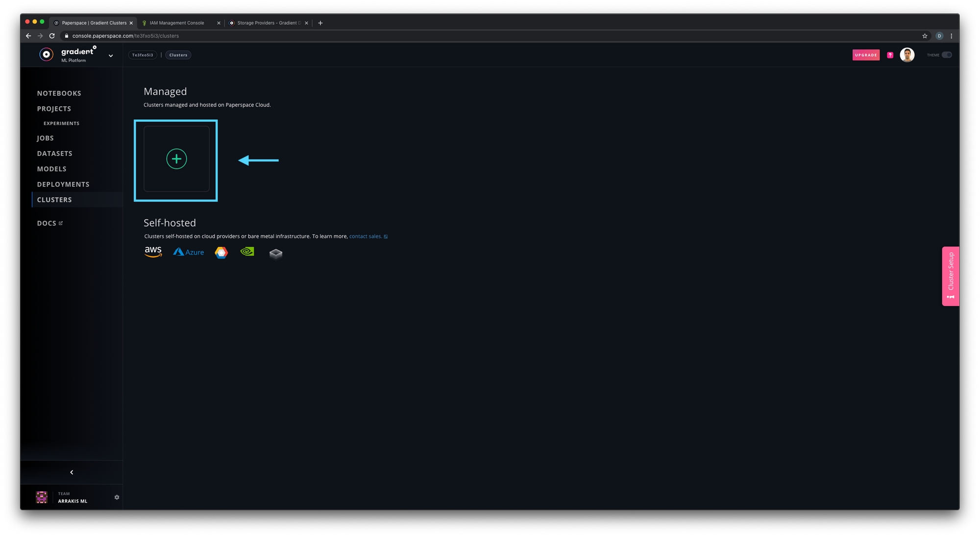This screenshot has width=980, height=537.
Task: Open the Notebooks sidebar section
Action: pyautogui.click(x=59, y=93)
